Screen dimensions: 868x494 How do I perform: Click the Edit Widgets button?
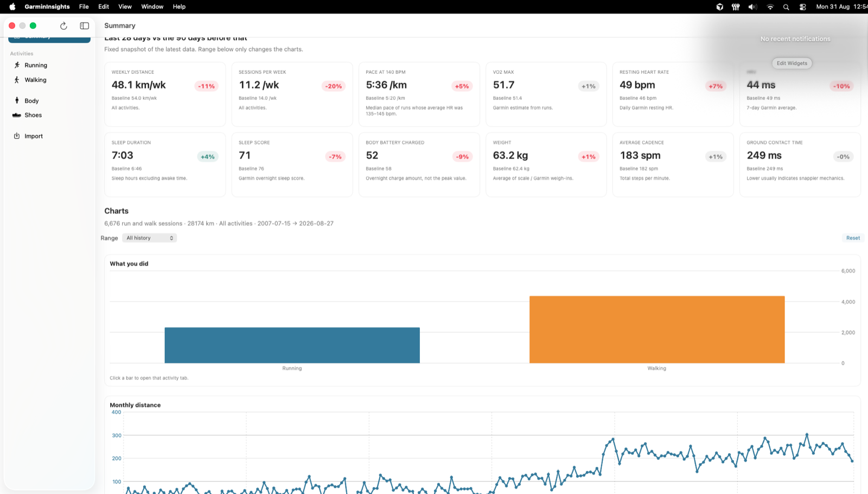click(792, 63)
